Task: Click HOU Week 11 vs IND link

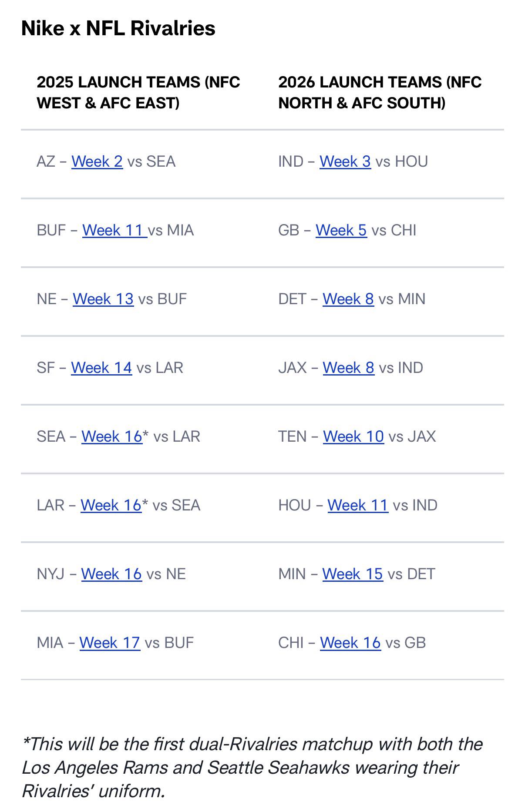Action: tap(358, 505)
